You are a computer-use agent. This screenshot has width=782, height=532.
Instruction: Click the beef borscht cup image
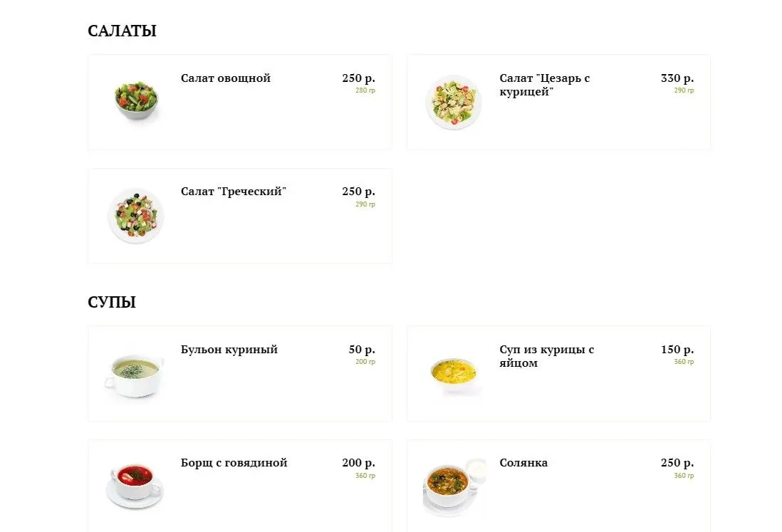click(x=134, y=484)
